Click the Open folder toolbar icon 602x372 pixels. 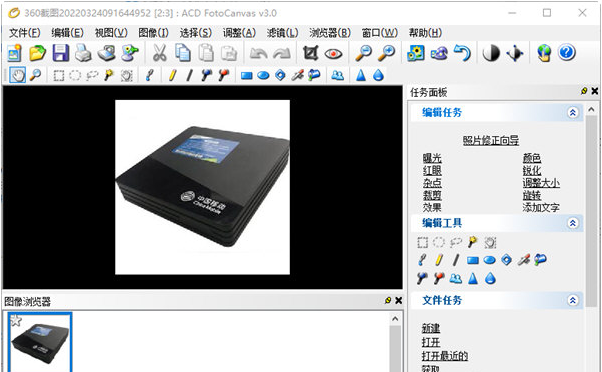pyautogui.click(x=38, y=53)
